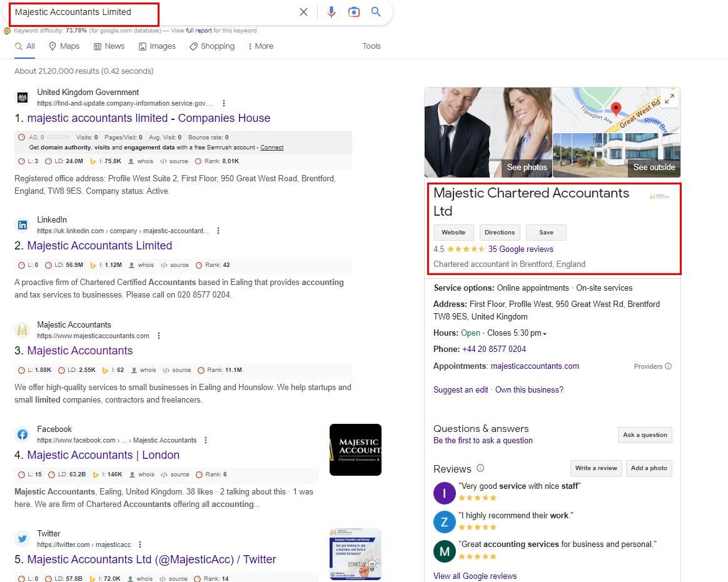
Task: Click the Twitter bird favicon
Action: [x=23, y=539]
